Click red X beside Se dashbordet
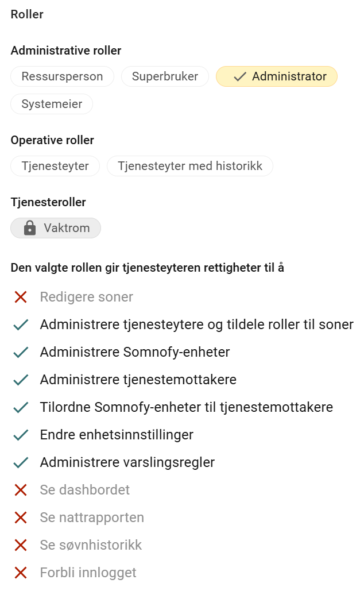Image resolution: width=364 pixels, height=591 pixels. 21,490
